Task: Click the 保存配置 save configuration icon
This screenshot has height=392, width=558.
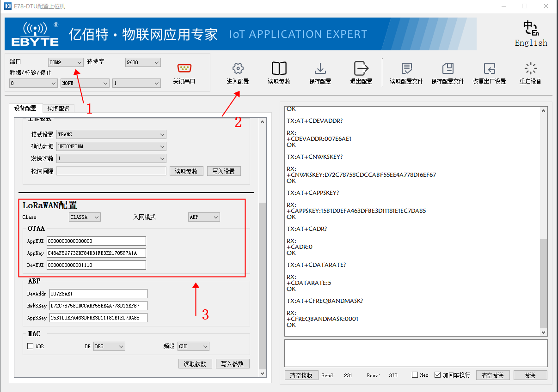Action: (320, 72)
